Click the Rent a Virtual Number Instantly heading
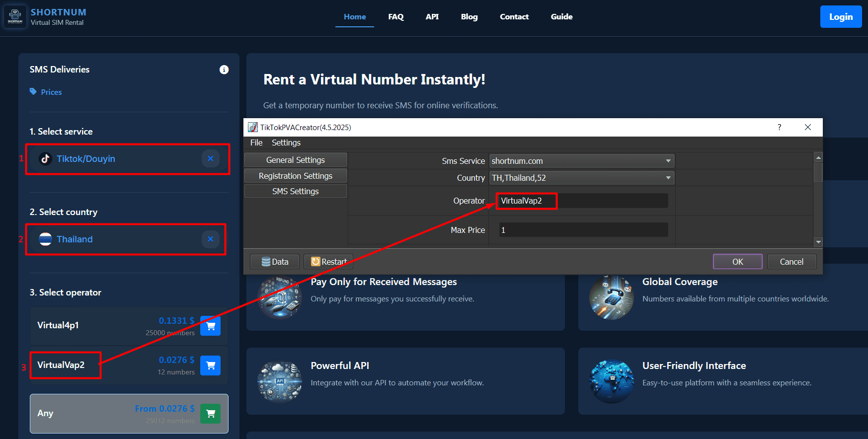Screen dimensions: 868x439 point(374,79)
